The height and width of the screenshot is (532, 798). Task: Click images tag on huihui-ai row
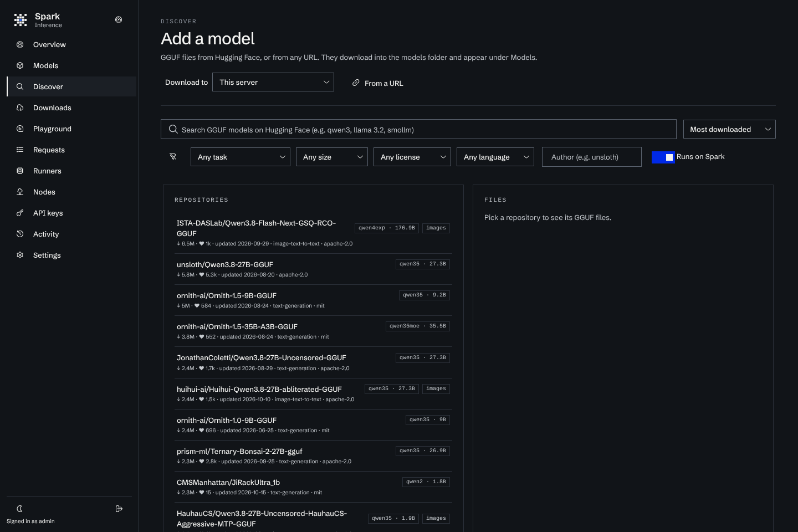pos(436,388)
